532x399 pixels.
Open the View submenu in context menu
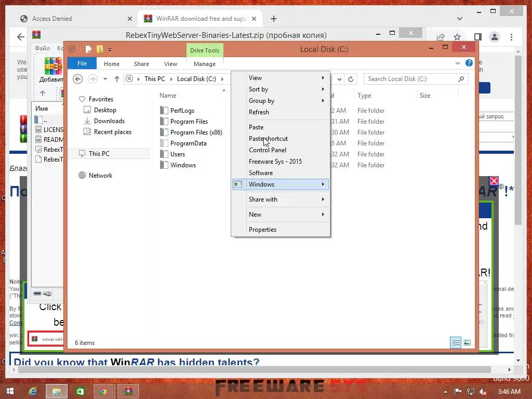[281, 78]
